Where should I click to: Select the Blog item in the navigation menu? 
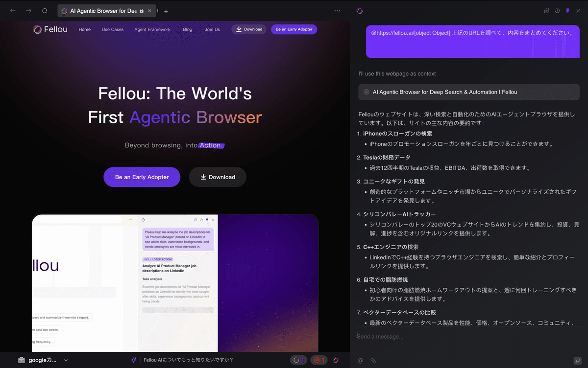click(187, 29)
